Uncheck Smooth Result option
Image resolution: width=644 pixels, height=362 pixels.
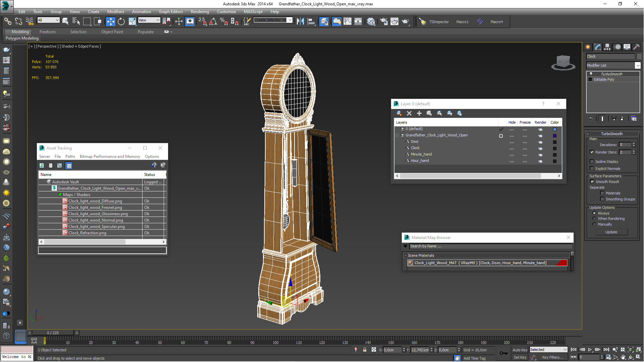coord(592,182)
